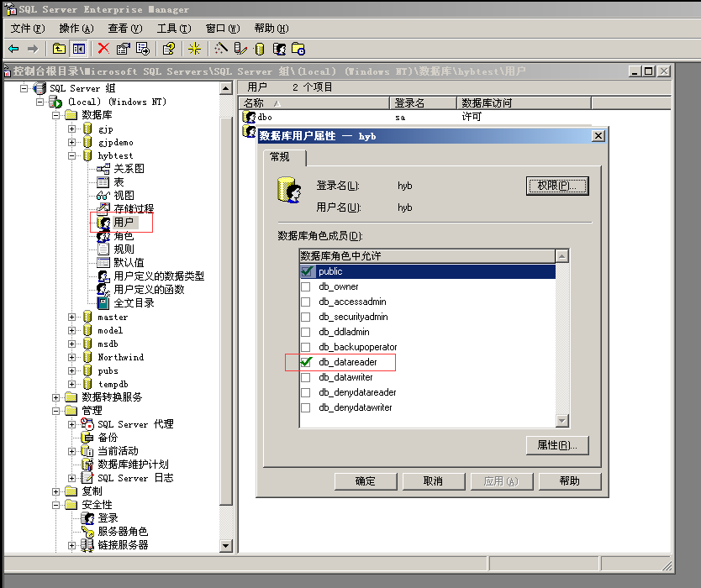701x588 pixels.
Task: Enable the db_backupoperator checkbox
Action: (306, 347)
